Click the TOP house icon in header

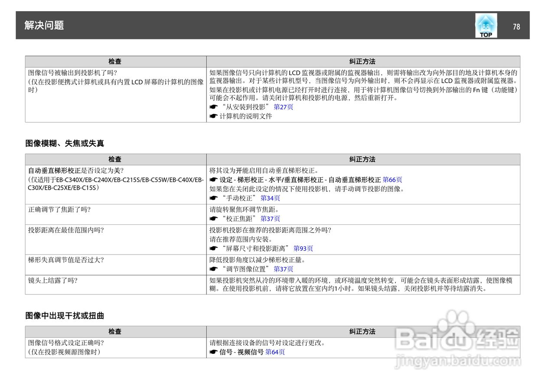tap(486, 25)
